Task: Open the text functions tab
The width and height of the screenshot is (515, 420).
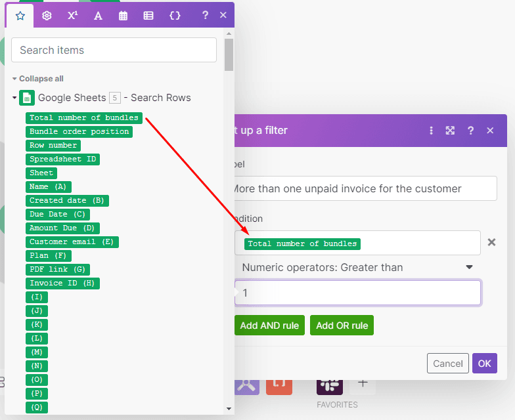Action: [98, 16]
